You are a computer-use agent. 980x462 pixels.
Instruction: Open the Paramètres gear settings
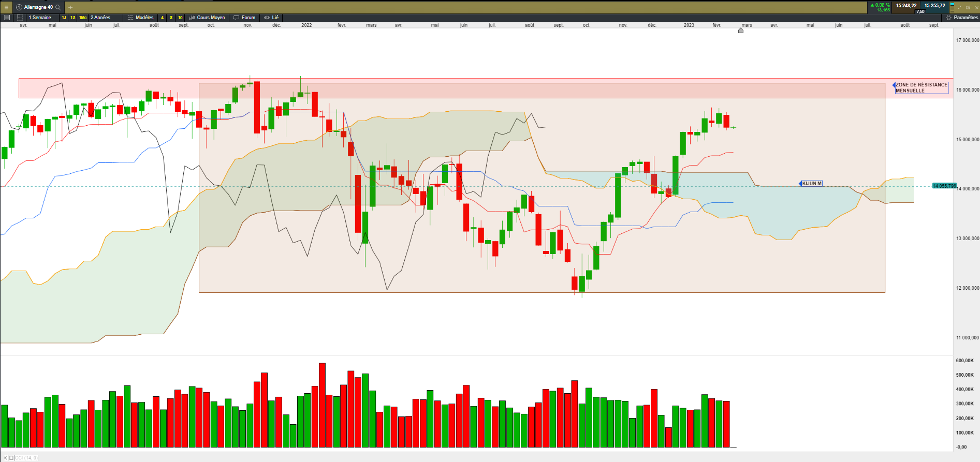tap(962, 18)
